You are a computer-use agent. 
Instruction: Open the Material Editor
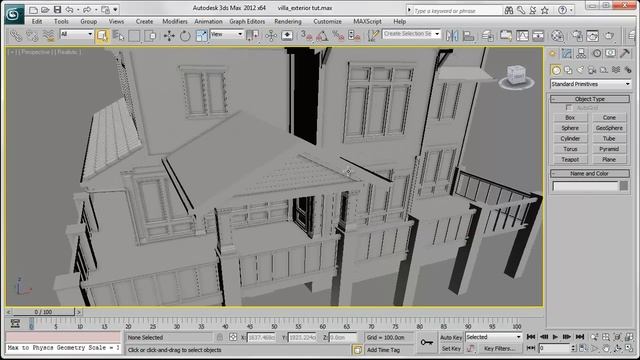pyautogui.click(x=557, y=36)
